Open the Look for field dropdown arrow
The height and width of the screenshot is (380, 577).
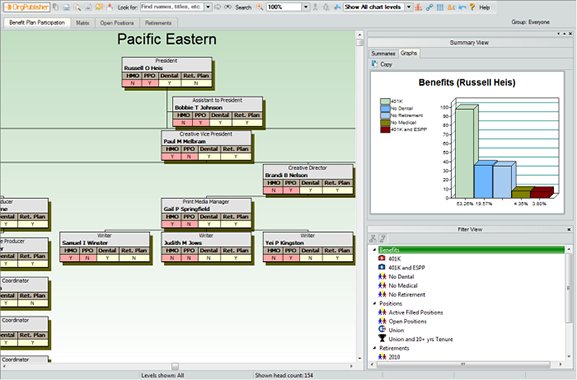click(208, 7)
